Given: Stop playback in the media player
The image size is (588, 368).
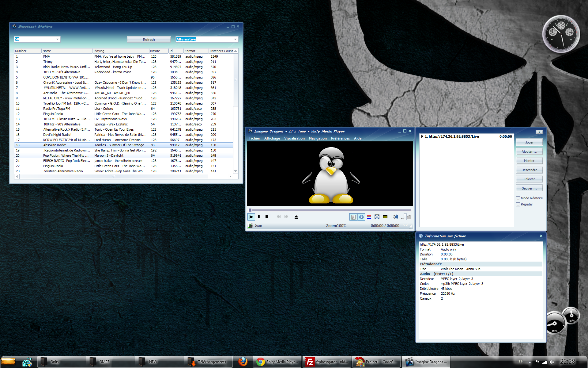Looking at the screenshot, I should click(x=266, y=217).
